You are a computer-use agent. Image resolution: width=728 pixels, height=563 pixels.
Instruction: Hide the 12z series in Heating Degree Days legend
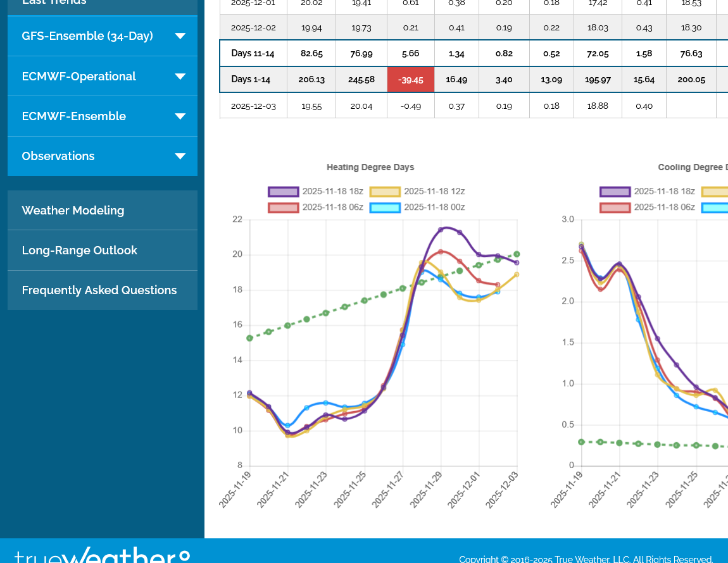[385, 192]
